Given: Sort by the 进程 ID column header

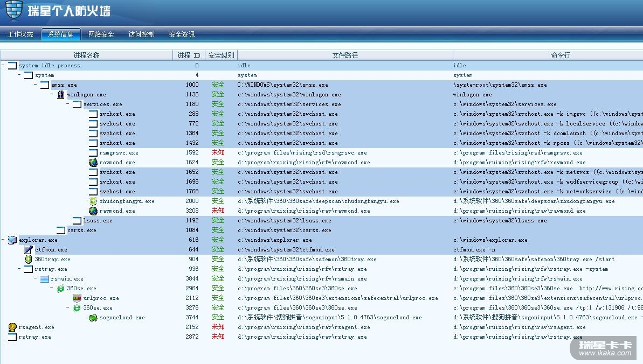Looking at the screenshot, I should coord(189,55).
